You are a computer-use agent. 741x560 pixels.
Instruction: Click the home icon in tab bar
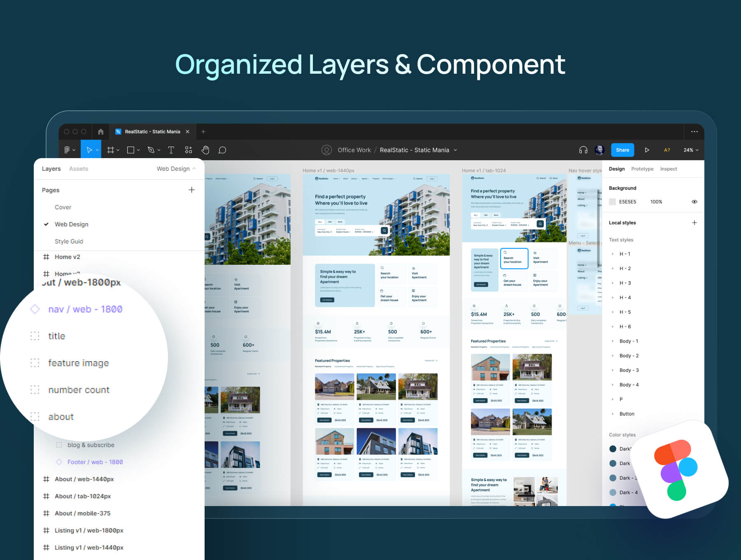[101, 132]
